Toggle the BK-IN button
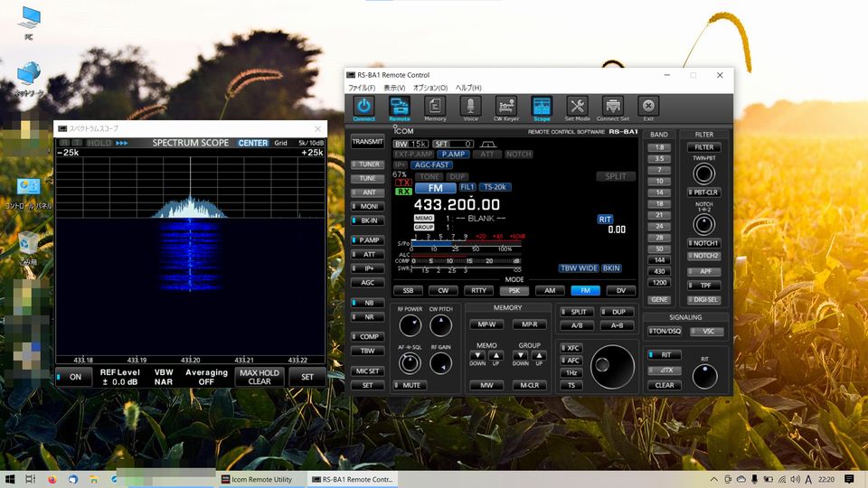Image resolution: width=868 pixels, height=488 pixels. (x=368, y=221)
